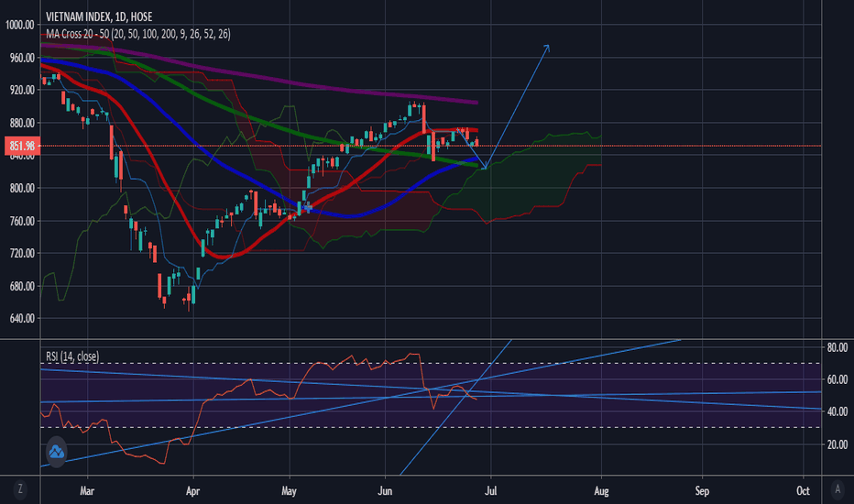This screenshot has height=504, width=854.
Task: Click the RSI 80.00 scale label
Action: pyautogui.click(x=838, y=347)
